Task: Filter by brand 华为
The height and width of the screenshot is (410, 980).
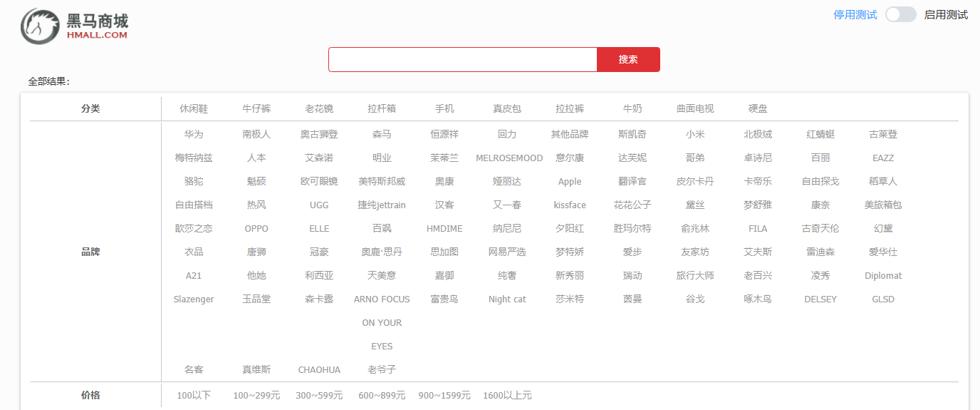Action: click(x=194, y=135)
